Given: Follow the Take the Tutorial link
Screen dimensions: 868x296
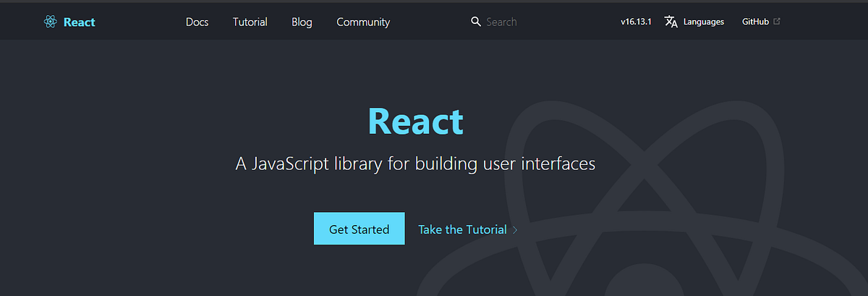Looking at the screenshot, I should click(x=463, y=229).
